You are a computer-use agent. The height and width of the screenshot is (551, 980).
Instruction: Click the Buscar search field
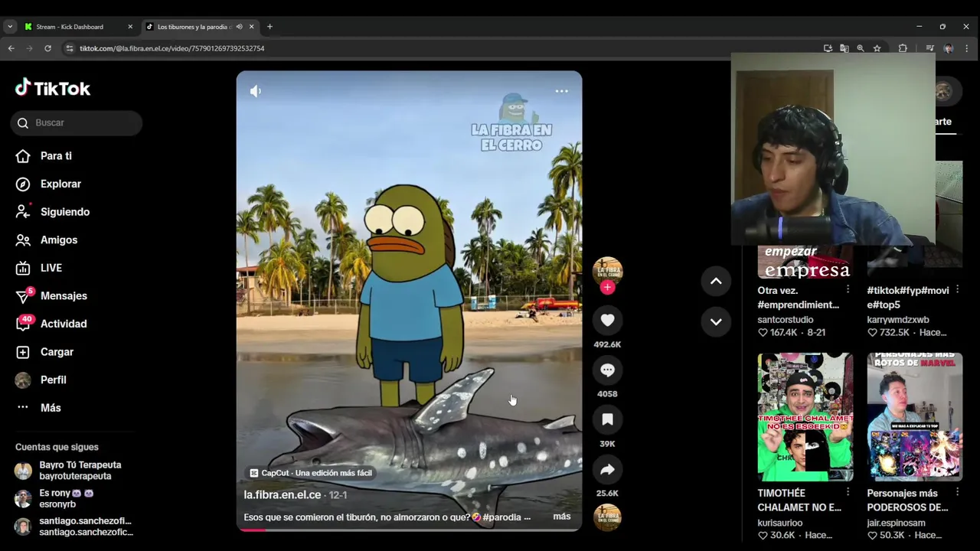pos(77,122)
